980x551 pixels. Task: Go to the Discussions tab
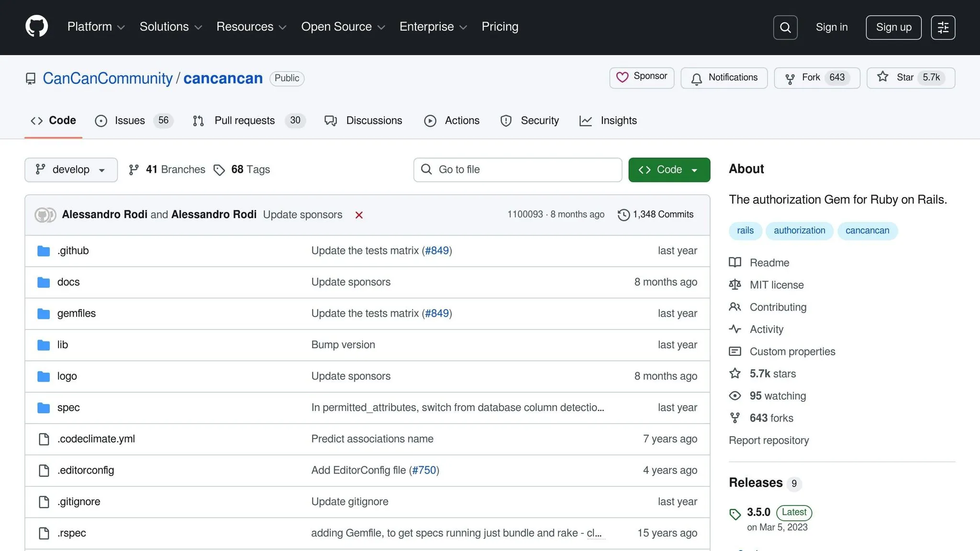(363, 121)
